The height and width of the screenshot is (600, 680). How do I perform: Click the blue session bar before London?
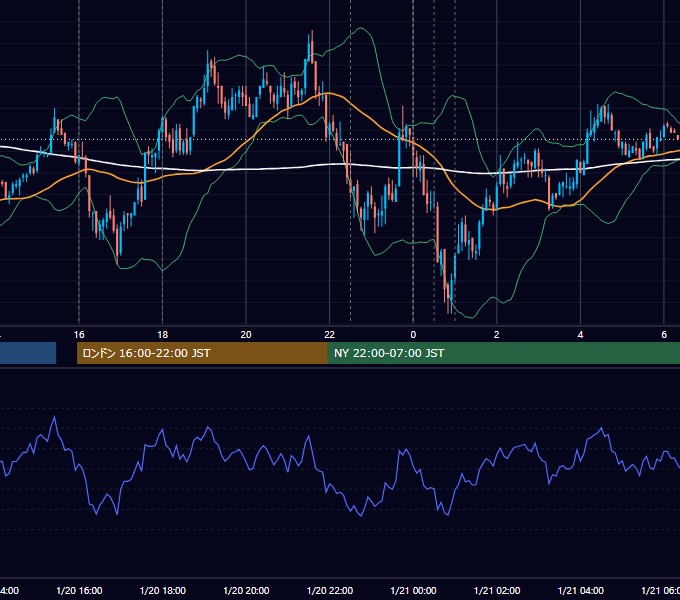point(28,353)
